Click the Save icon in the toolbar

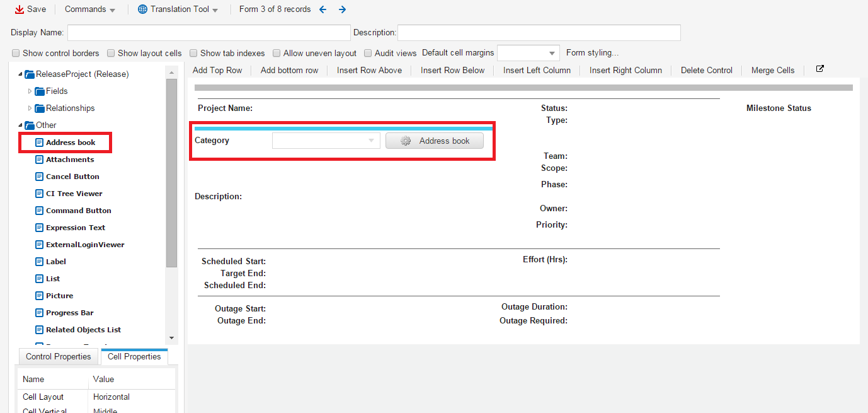click(19, 9)
